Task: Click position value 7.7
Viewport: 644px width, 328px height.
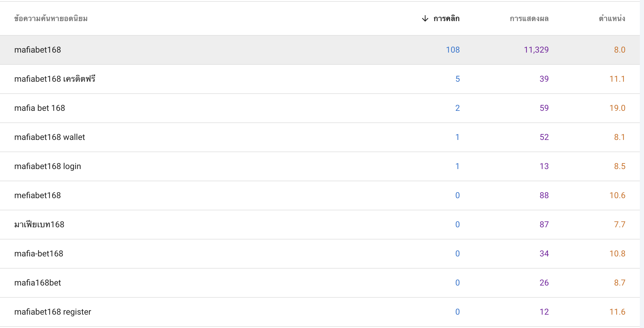Action: point(620,224)
